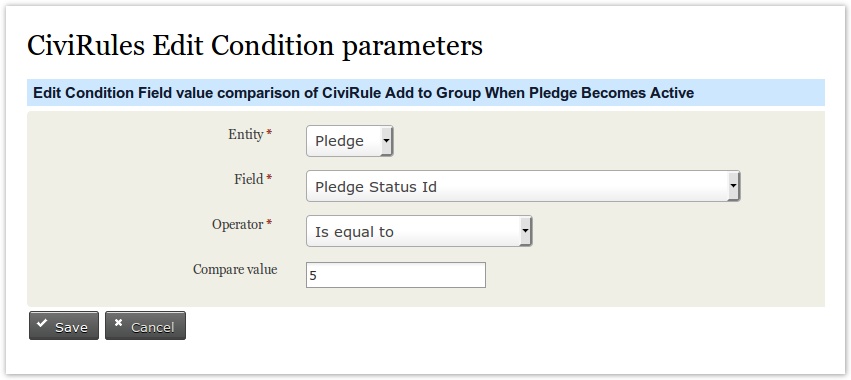The image size is (851, 380).
Task: Click into the Compare value text box
Action: [396, 275]
